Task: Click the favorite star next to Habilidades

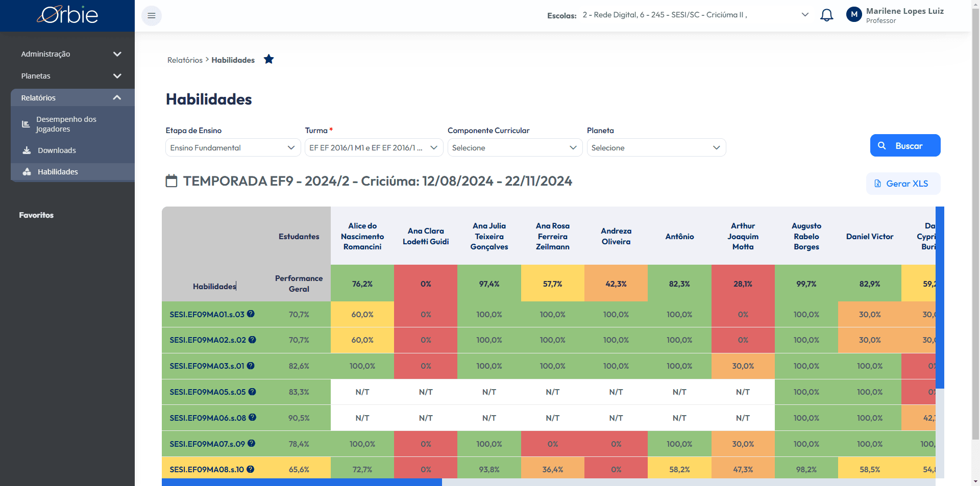Action: click(x=268, y=60)
